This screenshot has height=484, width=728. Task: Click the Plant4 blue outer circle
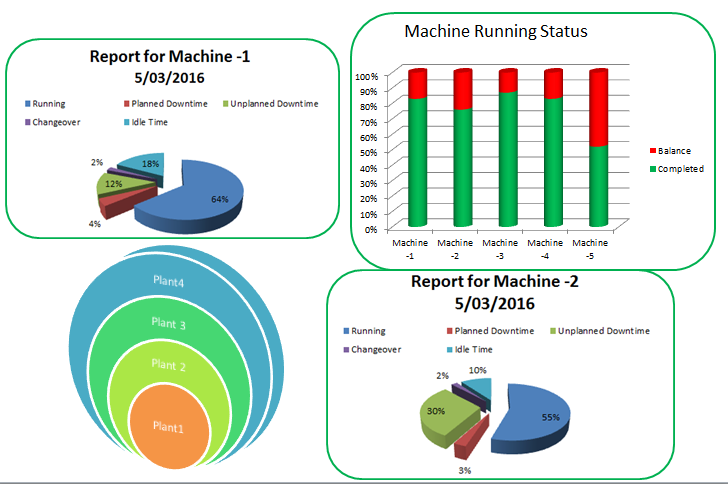click(x=170, y=281)
